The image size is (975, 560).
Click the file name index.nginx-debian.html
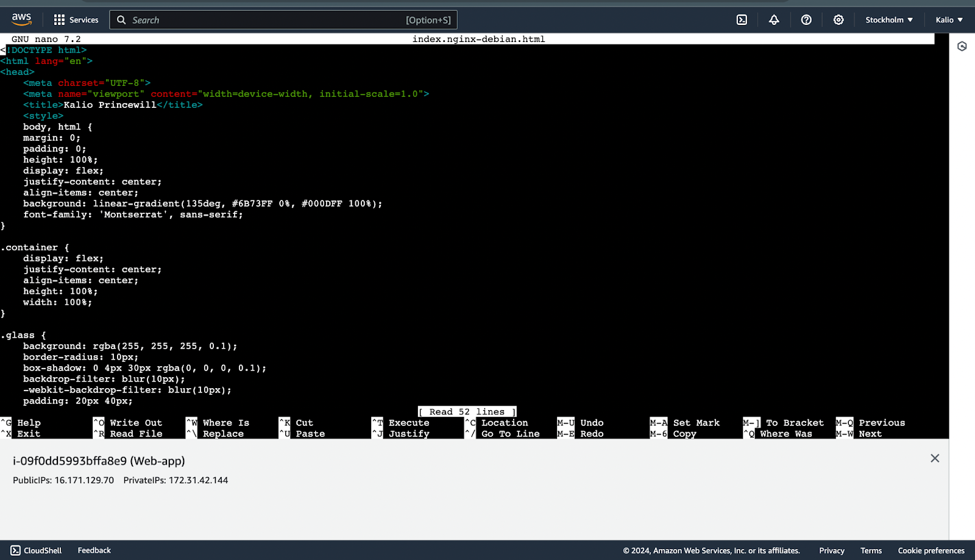click(479, 39)
